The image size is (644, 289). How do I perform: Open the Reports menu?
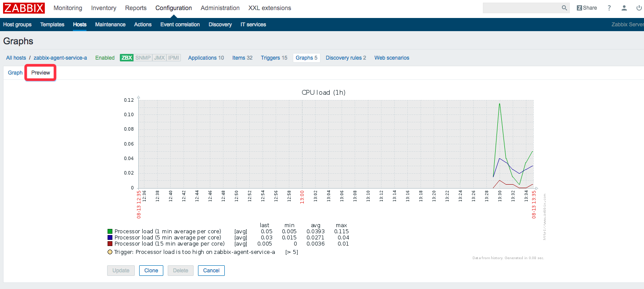tap(136, 8)
